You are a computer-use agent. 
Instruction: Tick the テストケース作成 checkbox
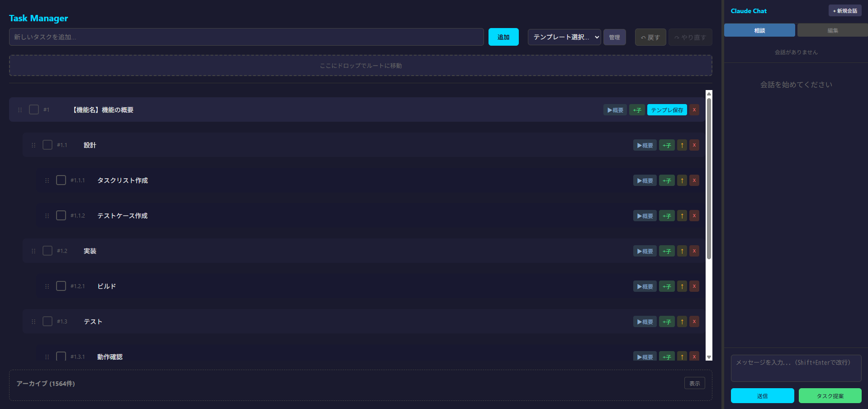[x=61, y=215]
